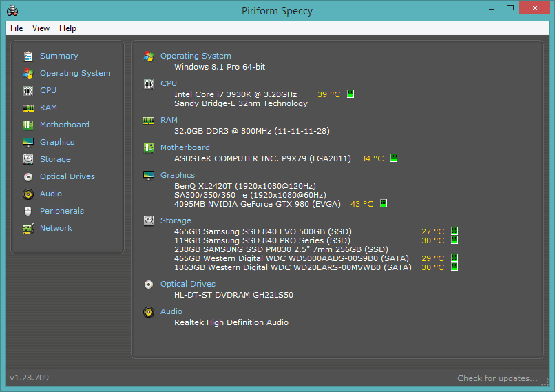The height and width of the screenshot is (392, 555).
Task: Click the Check for updates link
Action: (497, 378)
